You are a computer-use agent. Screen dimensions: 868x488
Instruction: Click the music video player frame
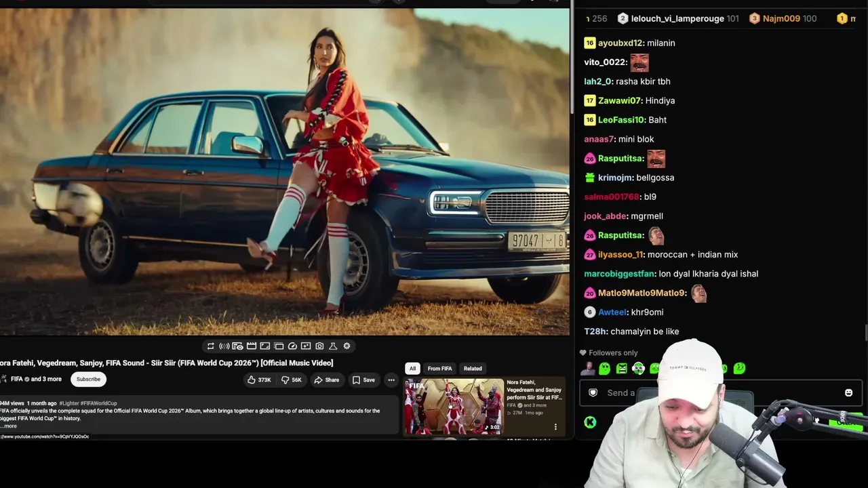(x=285, y=171)
